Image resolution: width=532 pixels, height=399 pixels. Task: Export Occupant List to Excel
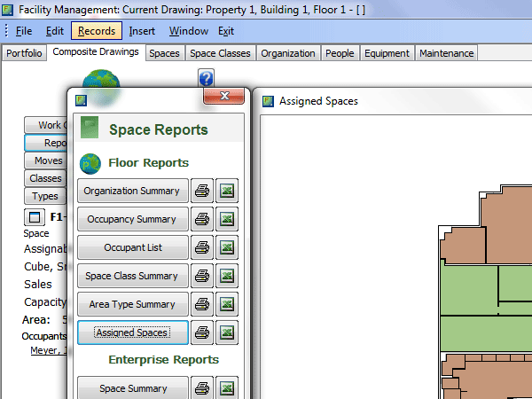(x=227, y=247)
